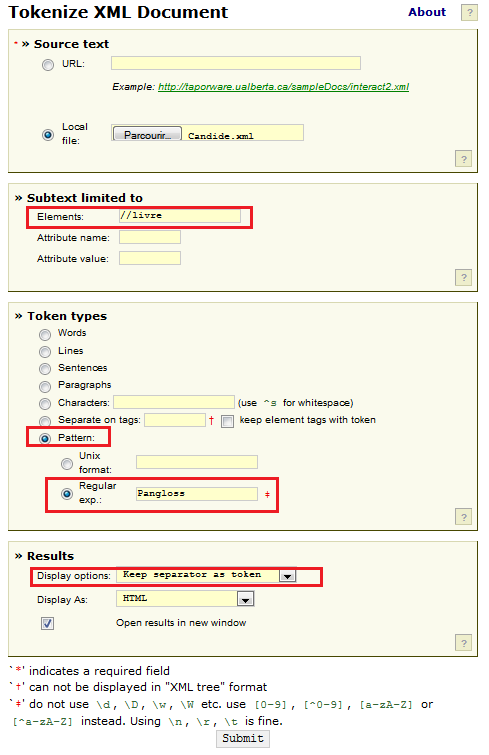Open help for Subtext limited to section

(463, 277)
